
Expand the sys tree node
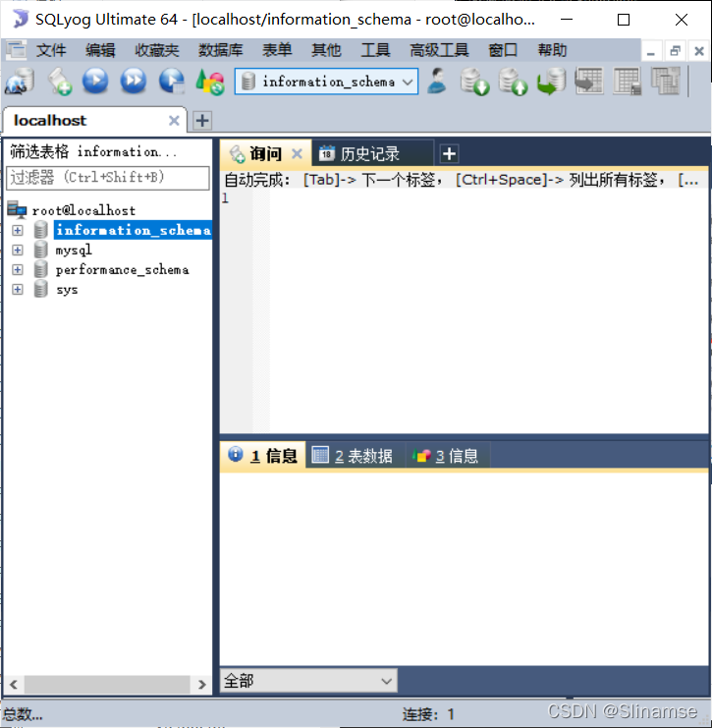pyautogui.click(x=18, y=289)
